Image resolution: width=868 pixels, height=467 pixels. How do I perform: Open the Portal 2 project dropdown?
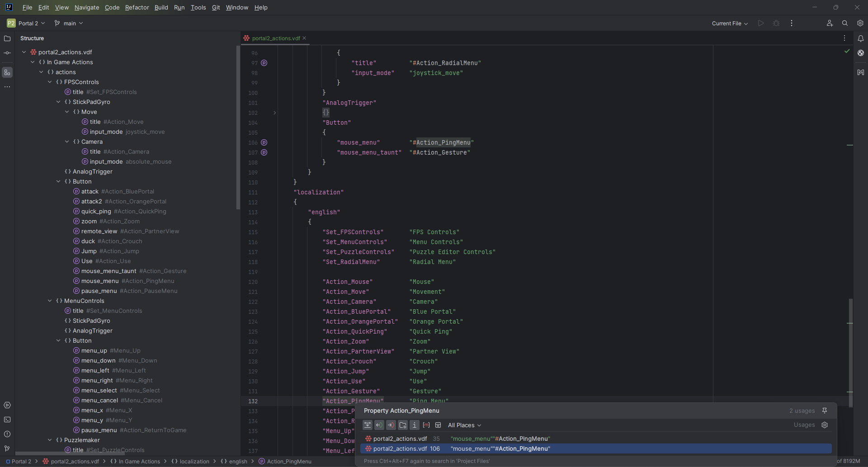pos(26,23)
